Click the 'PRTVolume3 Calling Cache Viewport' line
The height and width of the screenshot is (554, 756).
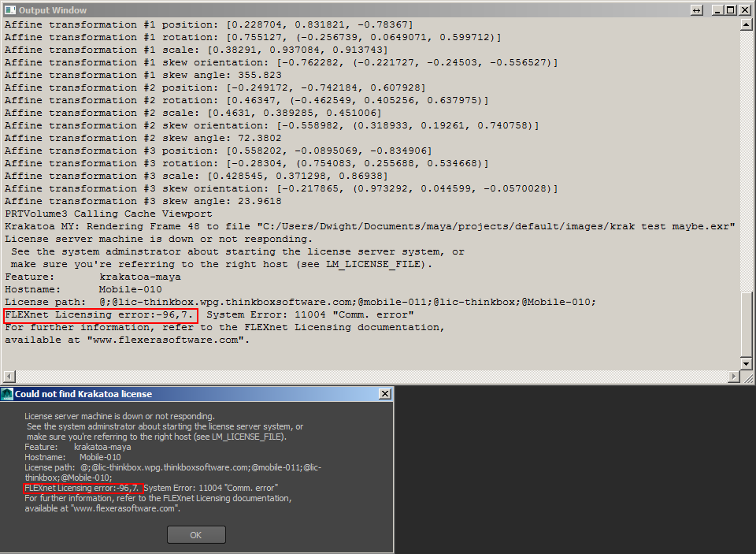(x=109, y=214)
